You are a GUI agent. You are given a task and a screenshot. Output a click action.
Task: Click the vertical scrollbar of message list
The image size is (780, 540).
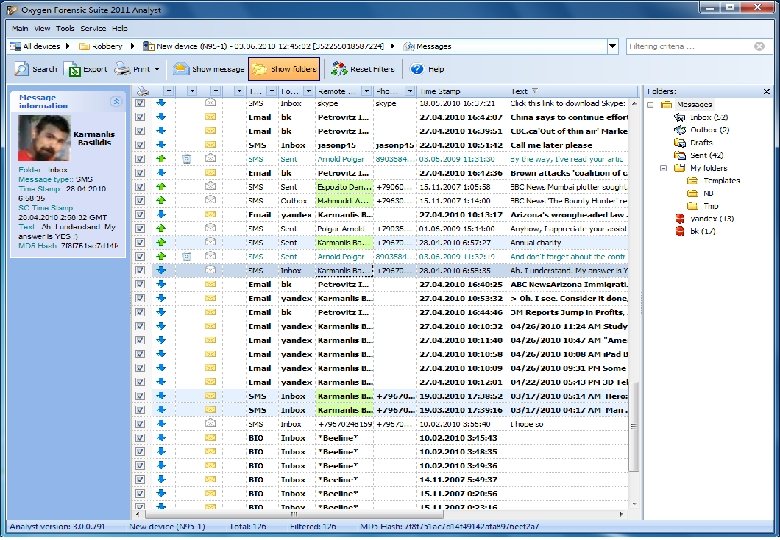coord(634,427)
